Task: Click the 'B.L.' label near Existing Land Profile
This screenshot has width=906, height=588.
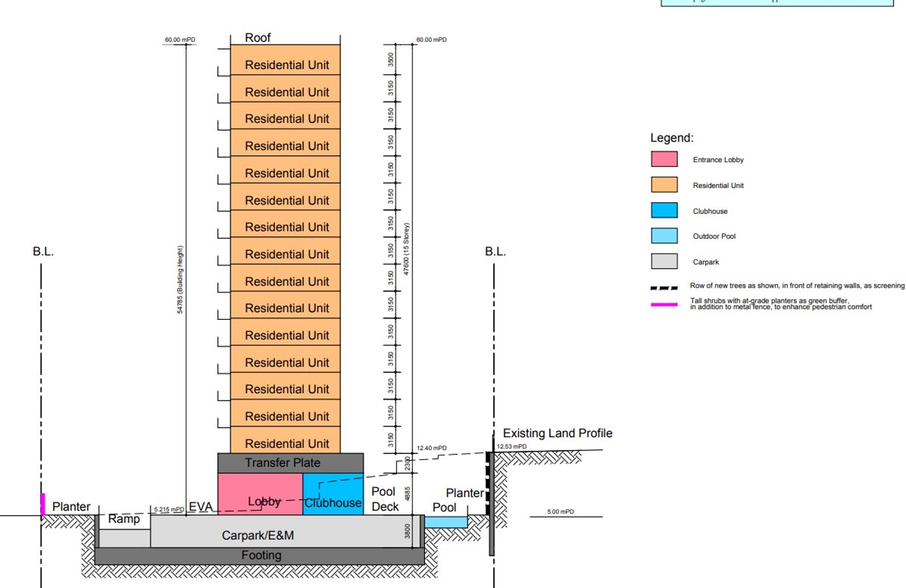Action: pyautogui.click(x=495, y=252)
